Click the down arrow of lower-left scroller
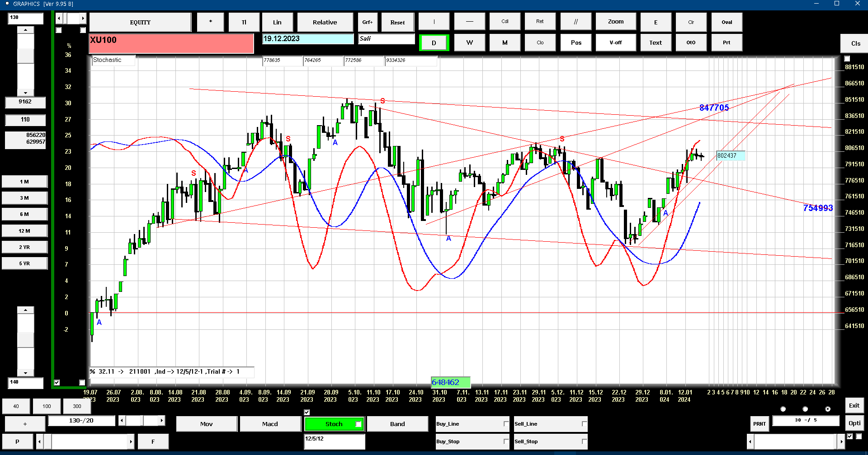Screen dimensions: 868x455 coord(25,373)
